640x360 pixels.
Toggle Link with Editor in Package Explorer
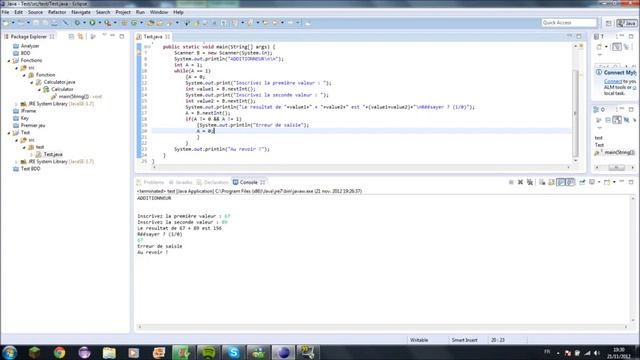coord(80,37)
